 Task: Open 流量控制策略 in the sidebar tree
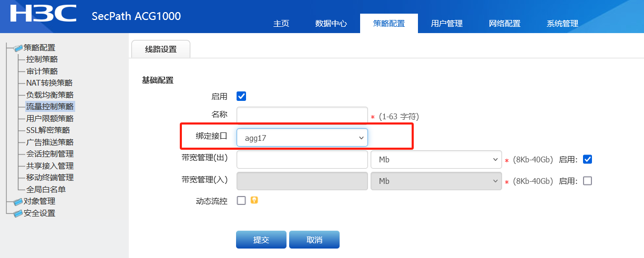[50, 107]
